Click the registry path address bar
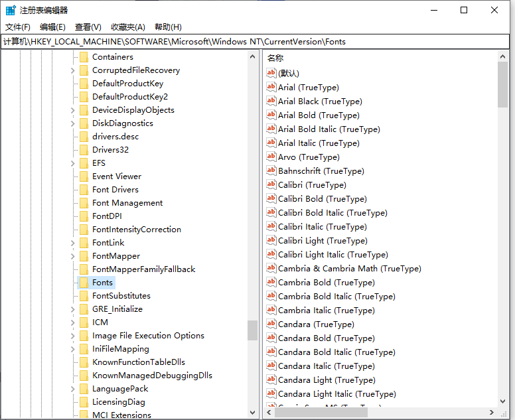Image resolution: width=515 pixels, height=420 pixels. coord(255,42)
